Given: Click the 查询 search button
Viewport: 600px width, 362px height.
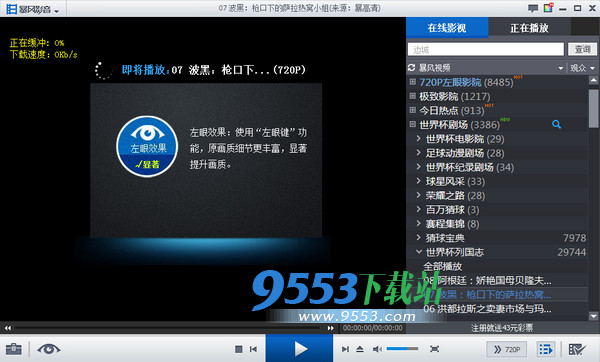Looking at the screenshot, I should point(582,49).
